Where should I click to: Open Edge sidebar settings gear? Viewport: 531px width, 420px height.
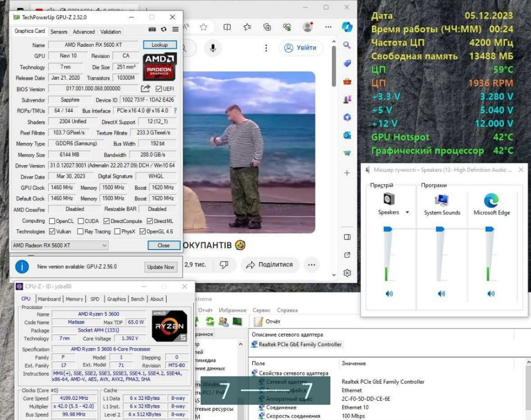(x=347, y=273)
